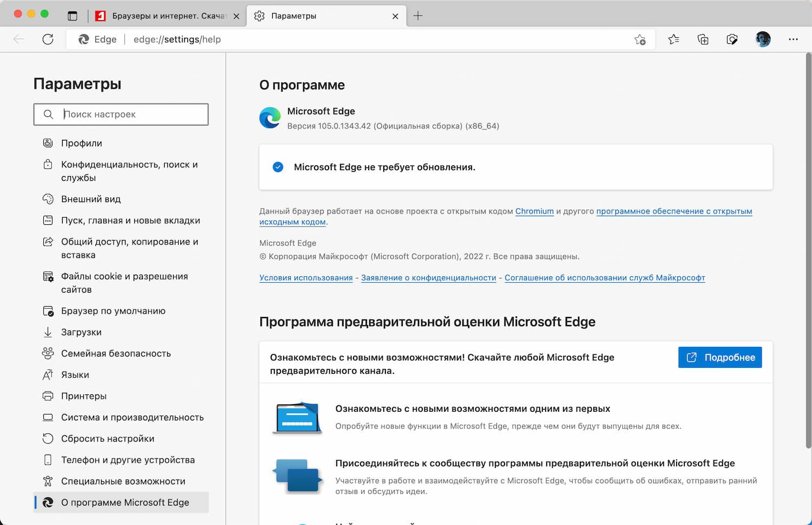Image resolution: width=812 pixels, height=525 pixels.
Task: Open Специальные возможности settings
Action: [123, 481]
